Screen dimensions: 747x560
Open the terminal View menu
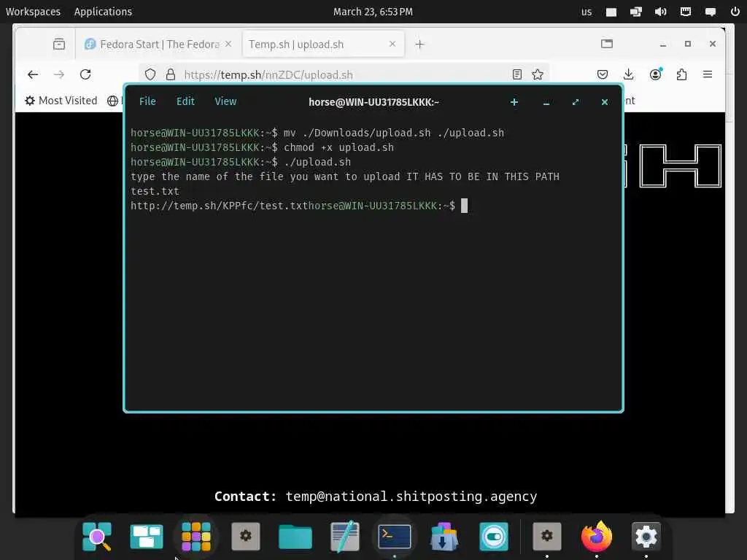coord(225,101)
